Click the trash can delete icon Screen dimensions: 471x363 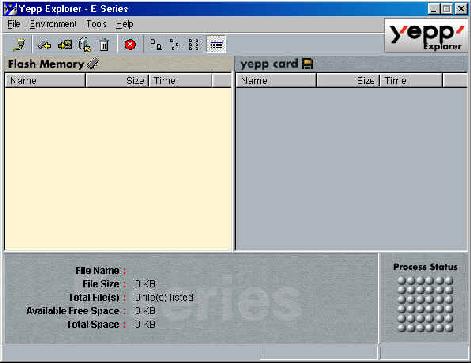pyautogui.click(x=104, y=45)
